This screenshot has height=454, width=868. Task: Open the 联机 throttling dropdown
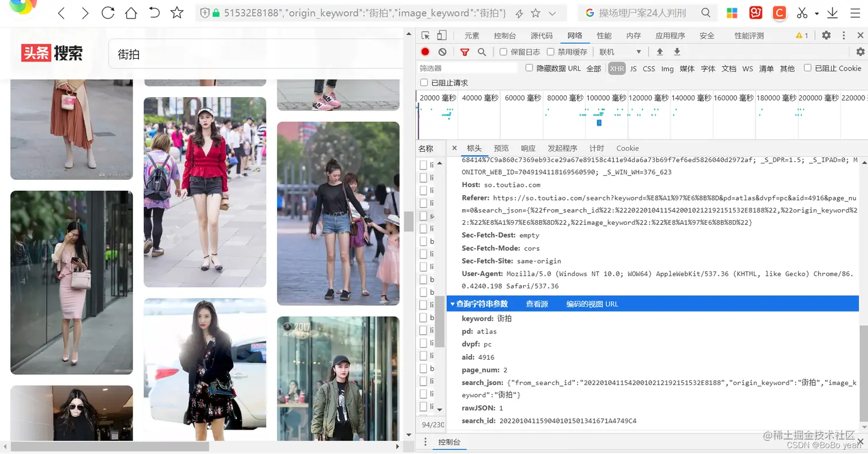click(620, 52)
